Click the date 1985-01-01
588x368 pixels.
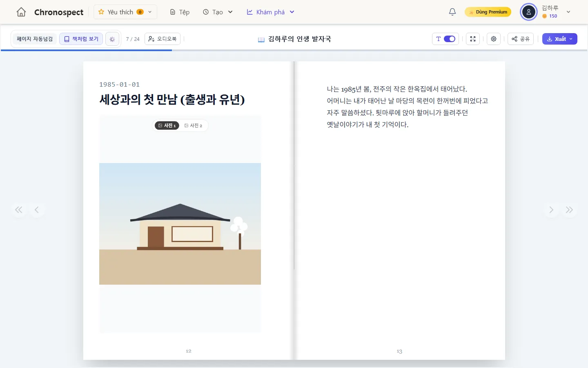click(x=119, y=85)
